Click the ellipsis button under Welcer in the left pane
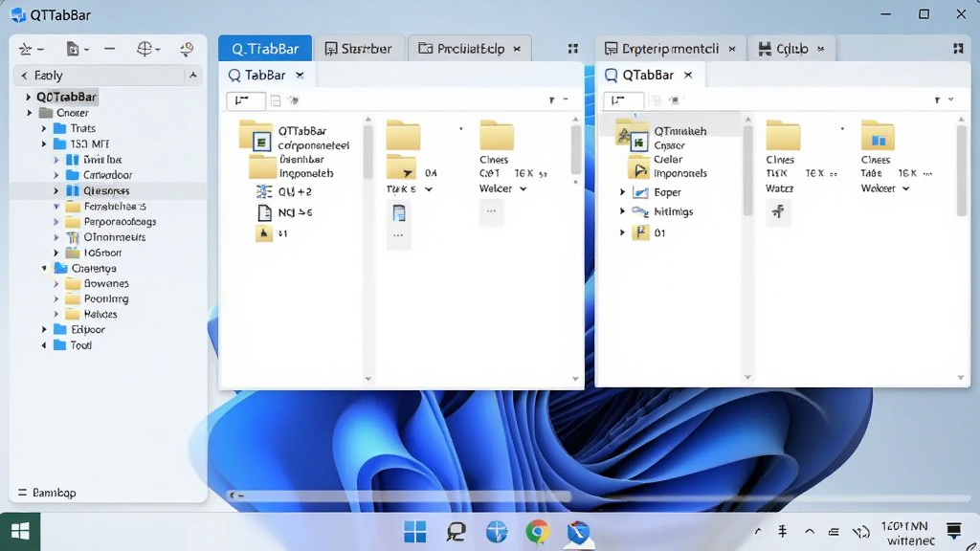980x551 pixels. pos(491,211)
